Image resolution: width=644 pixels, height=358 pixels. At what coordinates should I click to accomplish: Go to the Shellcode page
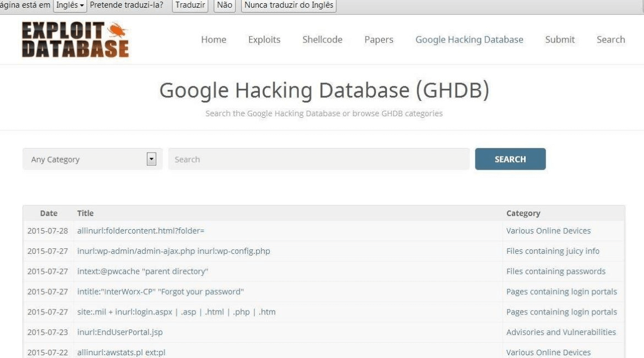pyautogui.click(x=322, y=39)
